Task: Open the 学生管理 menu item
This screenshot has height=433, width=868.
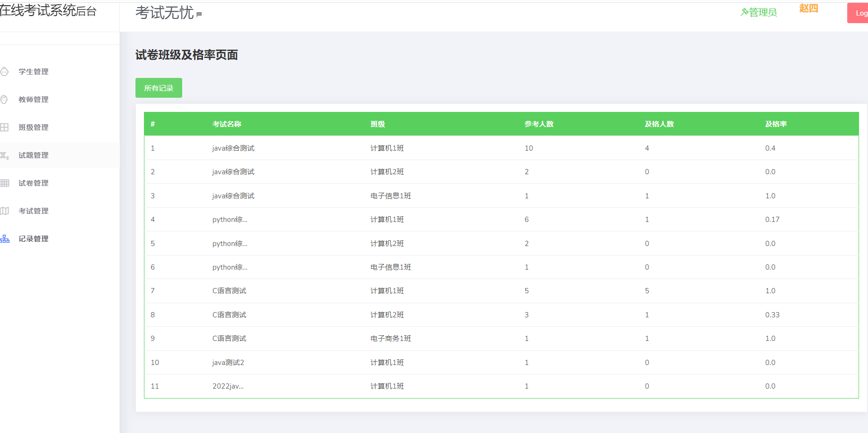Action: click(x=34, y=72)
